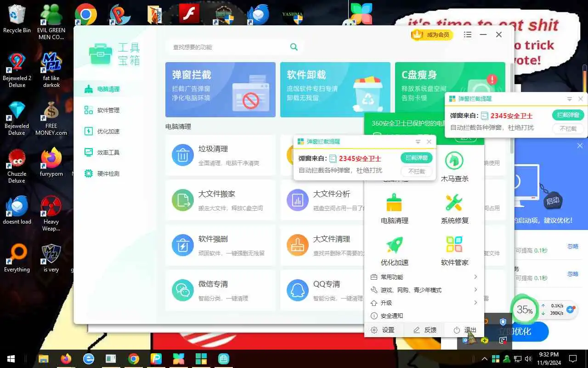Click the teal toolbox app taskbar icon
588x368 pixels.
click(x=224, y=359)
